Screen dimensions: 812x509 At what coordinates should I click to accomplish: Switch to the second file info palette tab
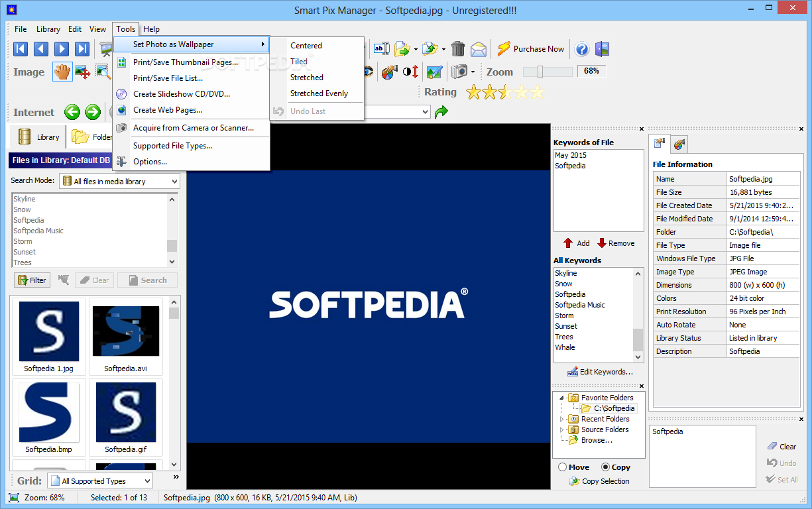(679, 143)
